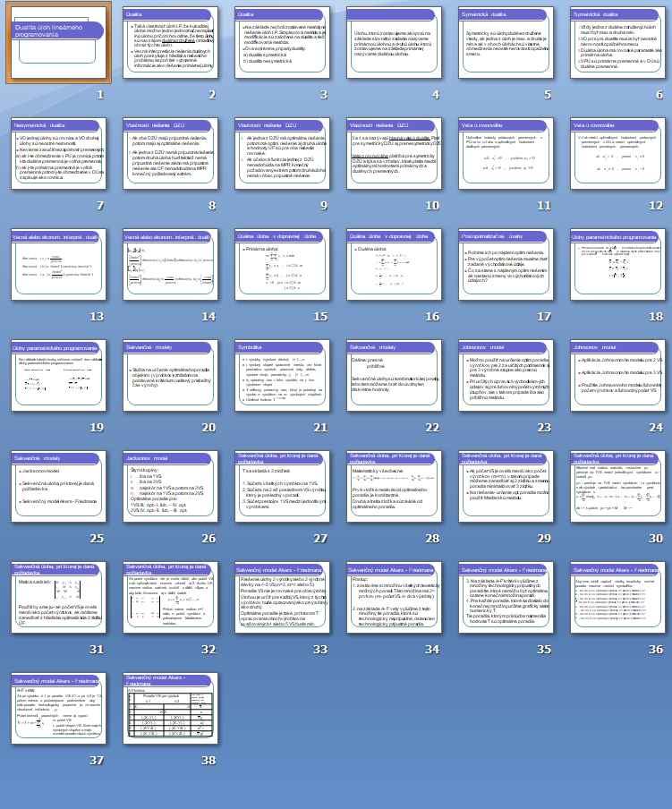Choose slide 33 'Sekvenčný model Akers - Friedmana'
The image size is (672, 809).
tap(281, 597)
